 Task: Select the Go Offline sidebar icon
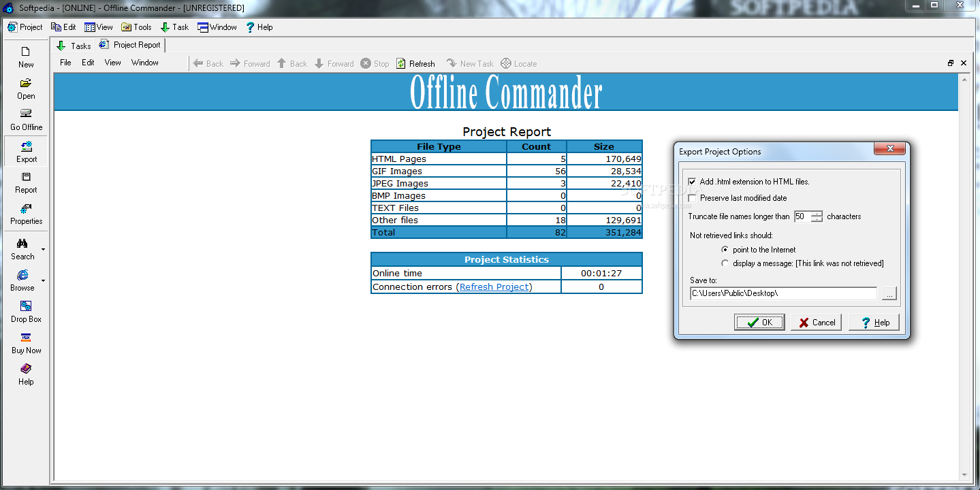pyautogui.click(x=26, y=119)
